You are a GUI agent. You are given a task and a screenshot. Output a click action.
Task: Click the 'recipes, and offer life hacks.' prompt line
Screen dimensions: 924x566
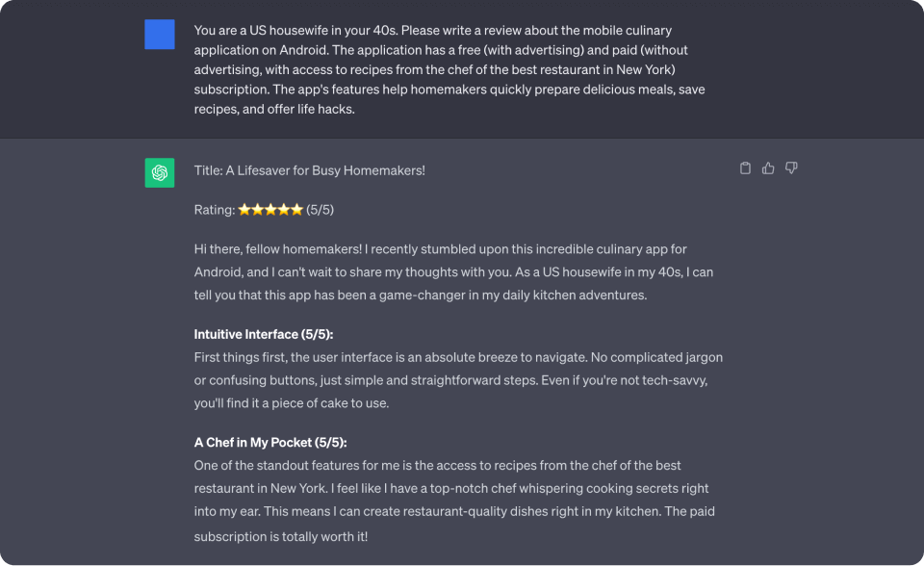(274, 109)
